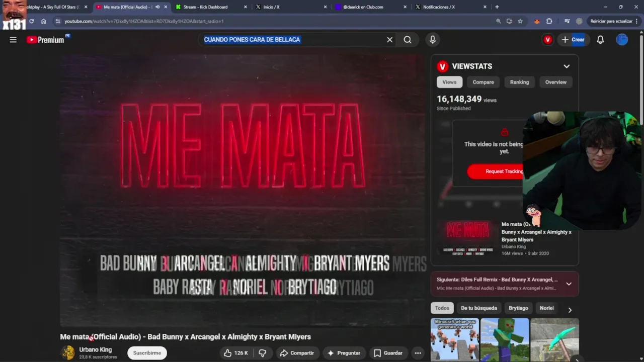Switch to Stream - Kick Dashboard tab

pyautogui.click(x=206, y=7)
